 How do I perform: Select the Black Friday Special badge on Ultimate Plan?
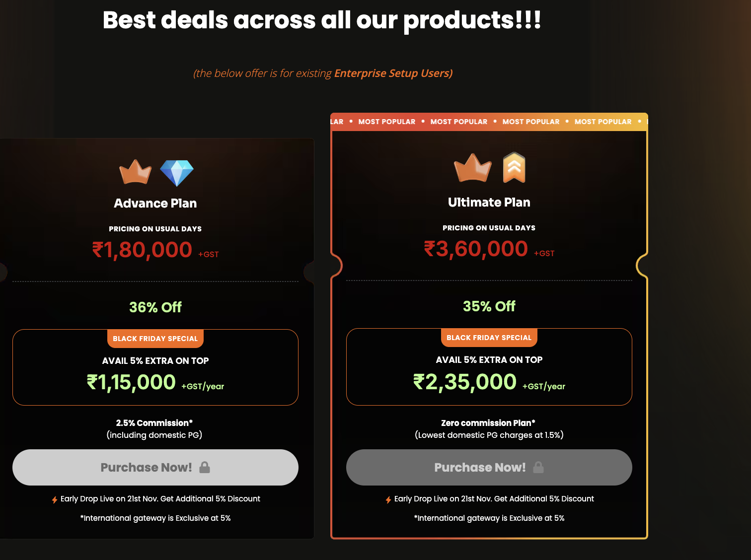pos(489,338)
